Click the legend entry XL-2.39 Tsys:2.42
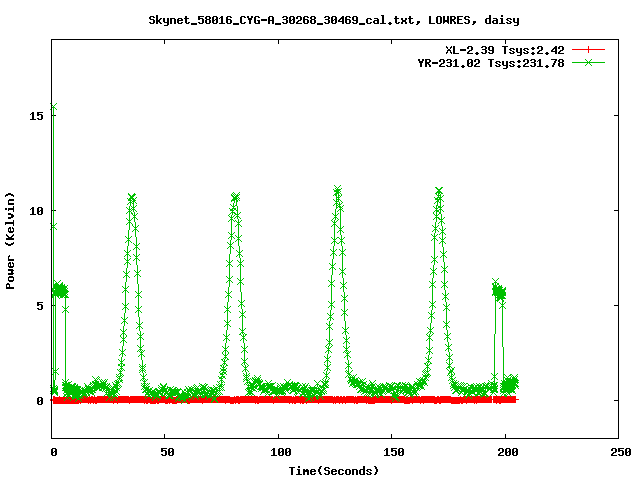Screen dimensions: 640x480 (504, 50)
